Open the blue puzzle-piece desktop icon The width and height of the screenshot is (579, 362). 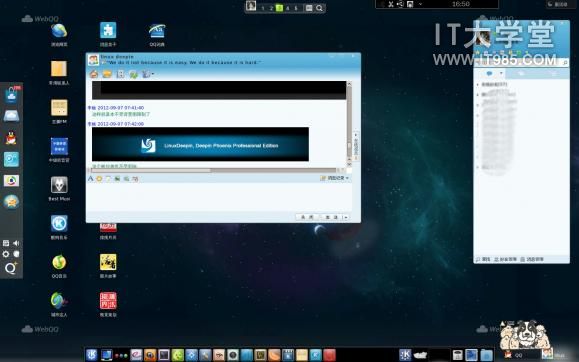pos(108,30)
